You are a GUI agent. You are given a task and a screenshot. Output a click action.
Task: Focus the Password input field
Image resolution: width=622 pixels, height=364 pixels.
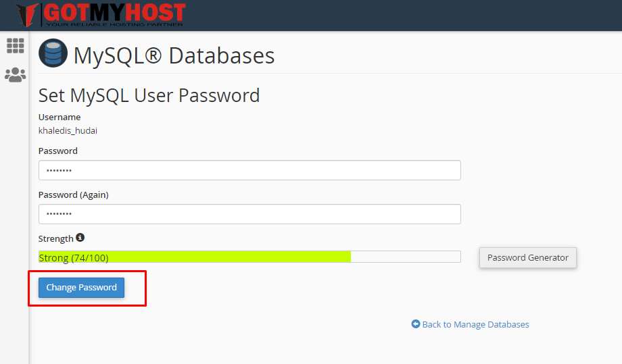tap(249, 170)
